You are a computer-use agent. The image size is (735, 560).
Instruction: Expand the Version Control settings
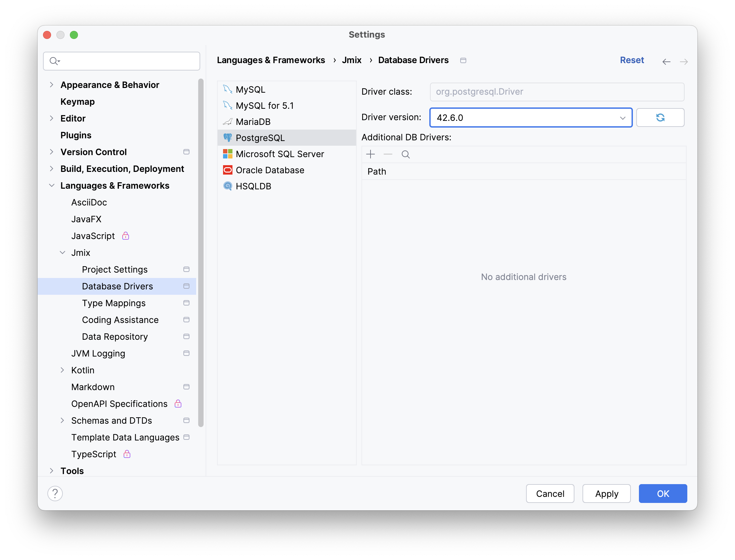51,152
